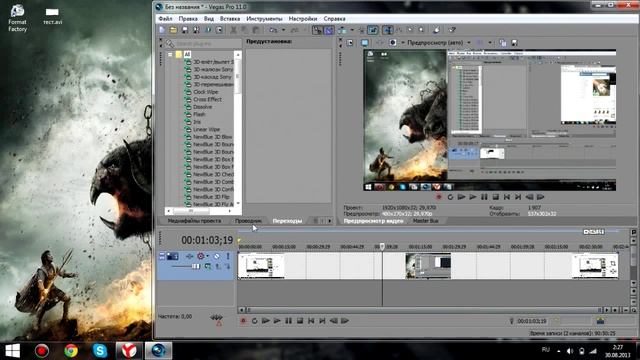Click the New project icon in toolbar

pyautogui.click(x=162, y=30)
